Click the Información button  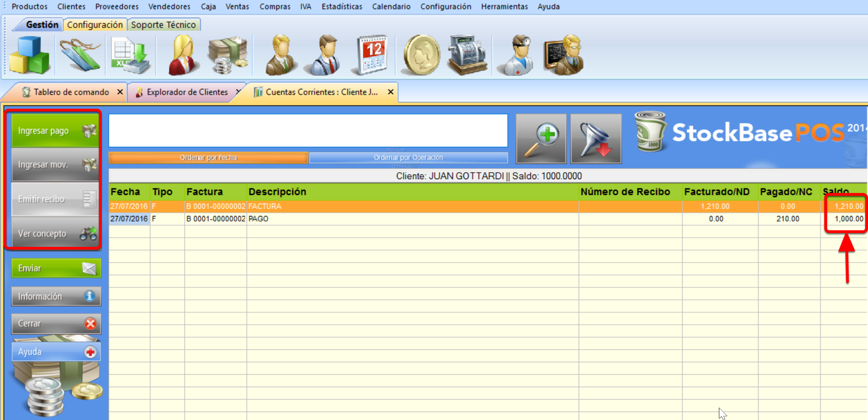point(56,296)
